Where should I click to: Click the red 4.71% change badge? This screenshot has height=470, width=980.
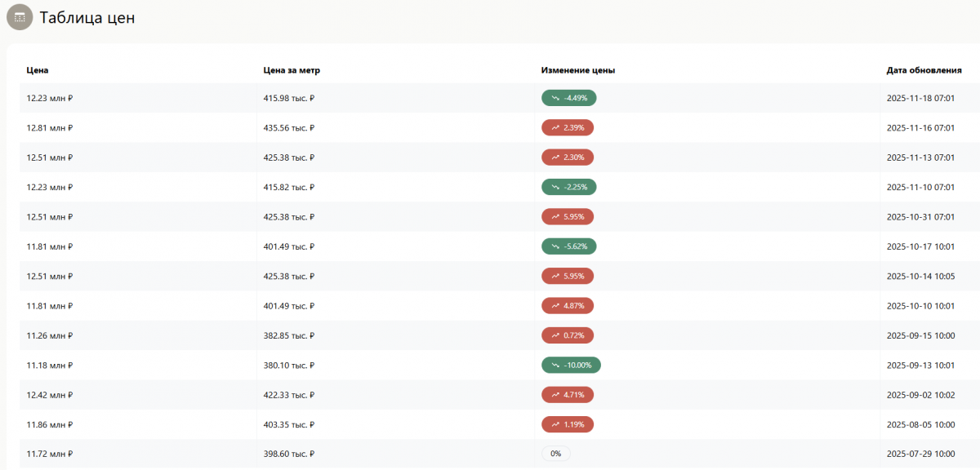(568, 395)
